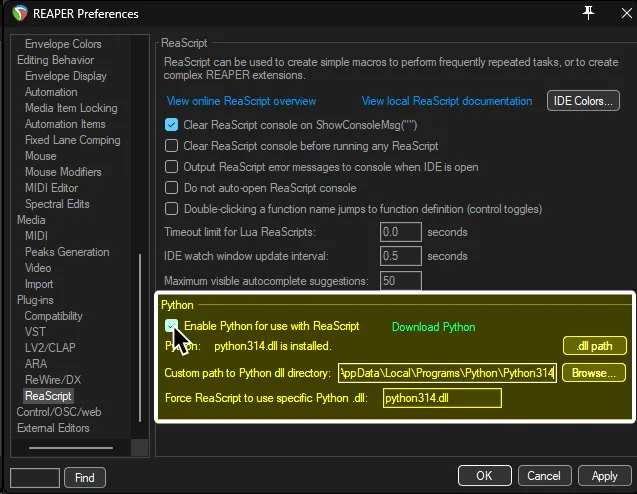Select Video preferences page

38,268
